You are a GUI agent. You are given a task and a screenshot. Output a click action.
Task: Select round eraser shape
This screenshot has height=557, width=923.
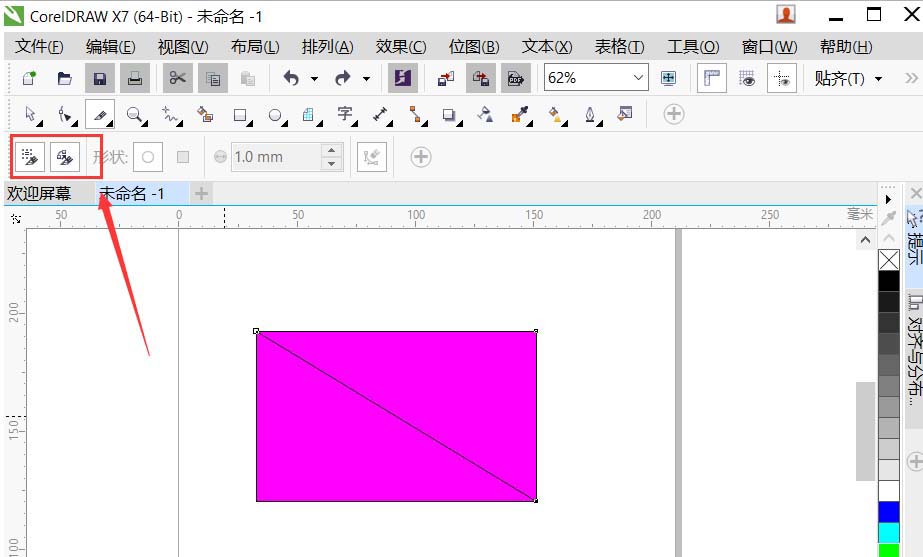148,157
